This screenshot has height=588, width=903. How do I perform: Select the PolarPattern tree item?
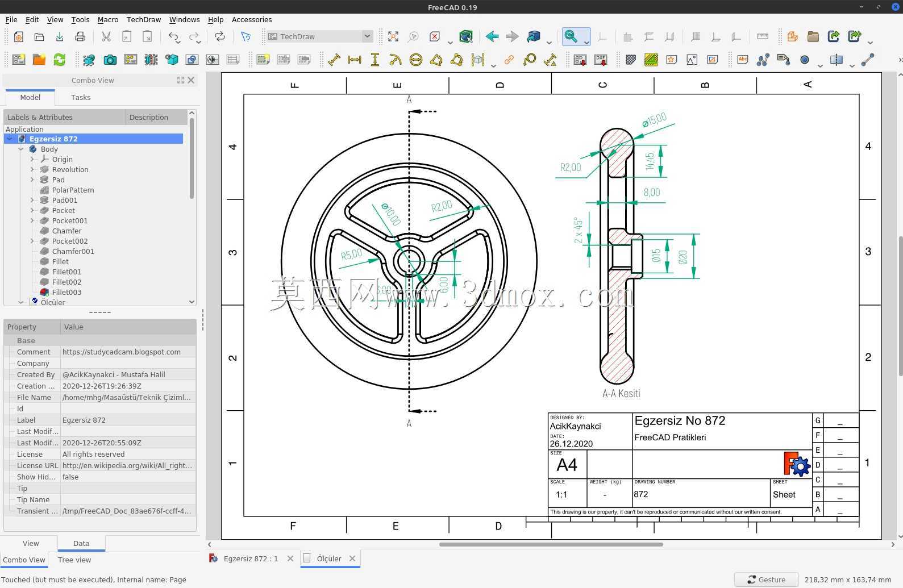[73, 190]
